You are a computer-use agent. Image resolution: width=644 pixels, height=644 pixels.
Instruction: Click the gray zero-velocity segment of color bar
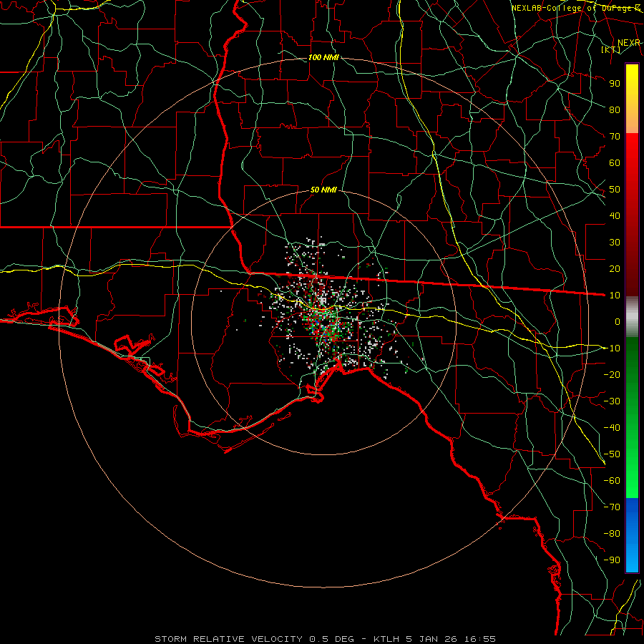point(632,317)
